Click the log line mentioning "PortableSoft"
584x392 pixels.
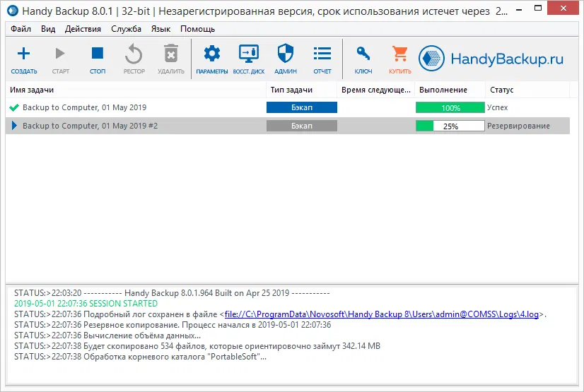(x=140, y=357)
